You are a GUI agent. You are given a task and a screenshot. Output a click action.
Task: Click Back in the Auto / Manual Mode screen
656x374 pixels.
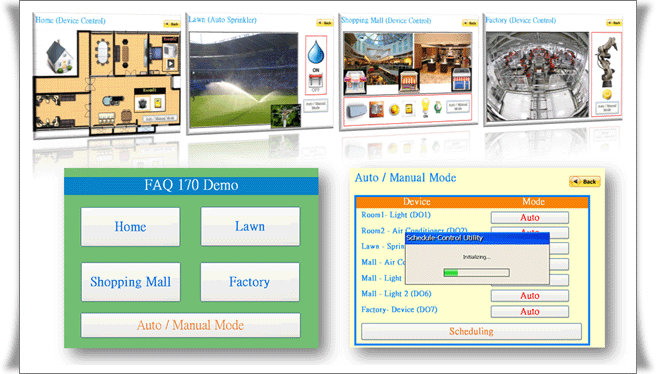[585, 182]
